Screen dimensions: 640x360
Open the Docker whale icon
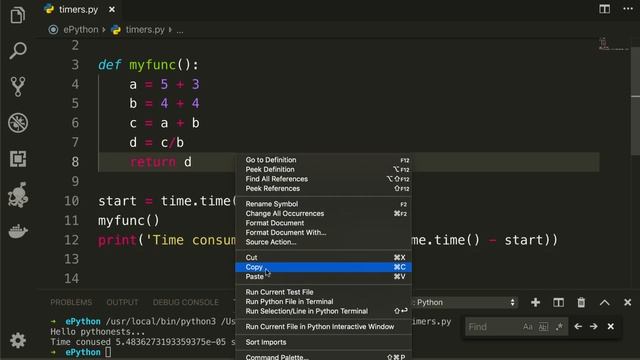pyautogui.click(x=18, y=231)
